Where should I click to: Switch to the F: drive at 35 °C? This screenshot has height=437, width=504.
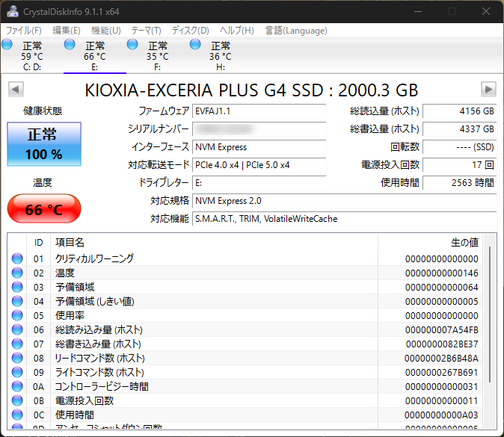click(x=158, y=55)
